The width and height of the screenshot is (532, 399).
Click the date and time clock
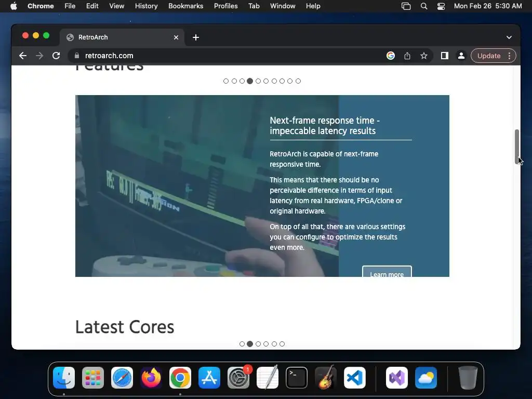click(488, 6)
